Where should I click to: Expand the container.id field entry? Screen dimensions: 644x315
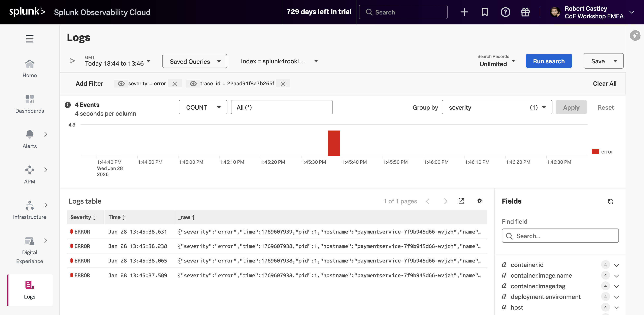(616, 265)
